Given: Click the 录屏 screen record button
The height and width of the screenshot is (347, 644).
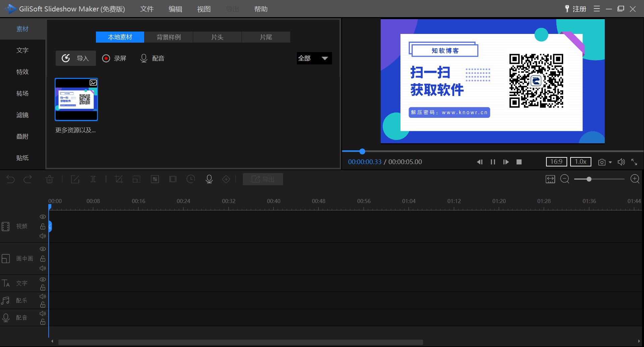Looking at the screenshot, I should click(x=114, y=58).
